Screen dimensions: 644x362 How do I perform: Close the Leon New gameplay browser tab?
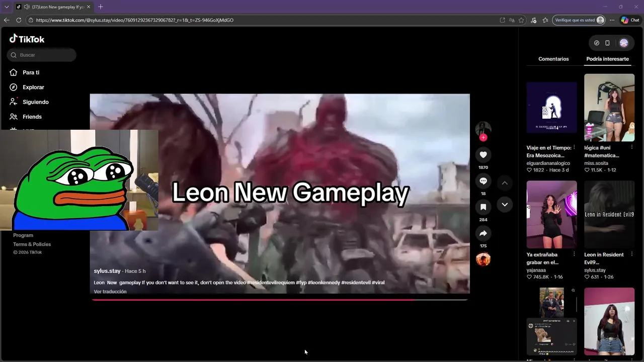click(x=89, y=7)
